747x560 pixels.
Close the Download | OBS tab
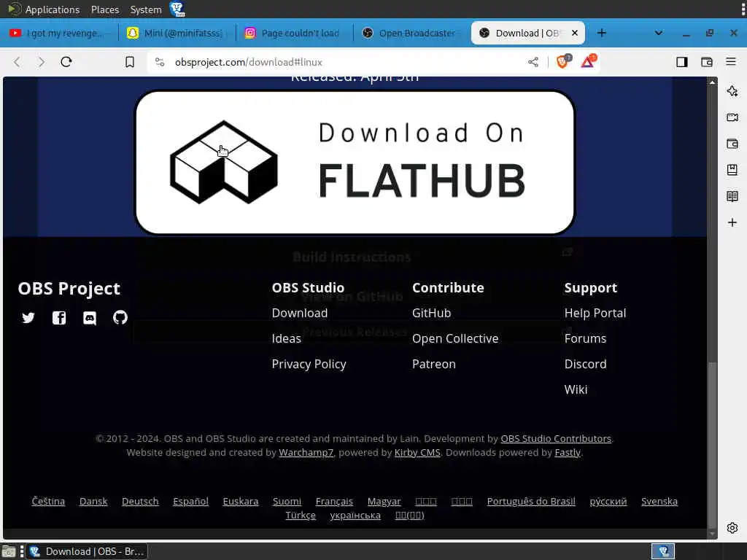575,33
